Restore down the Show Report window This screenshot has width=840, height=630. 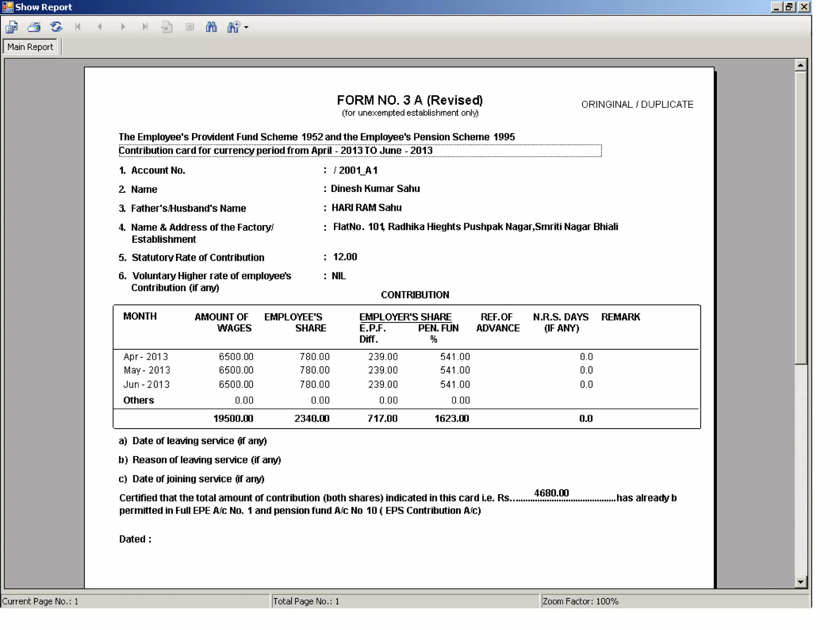point(790,7)
